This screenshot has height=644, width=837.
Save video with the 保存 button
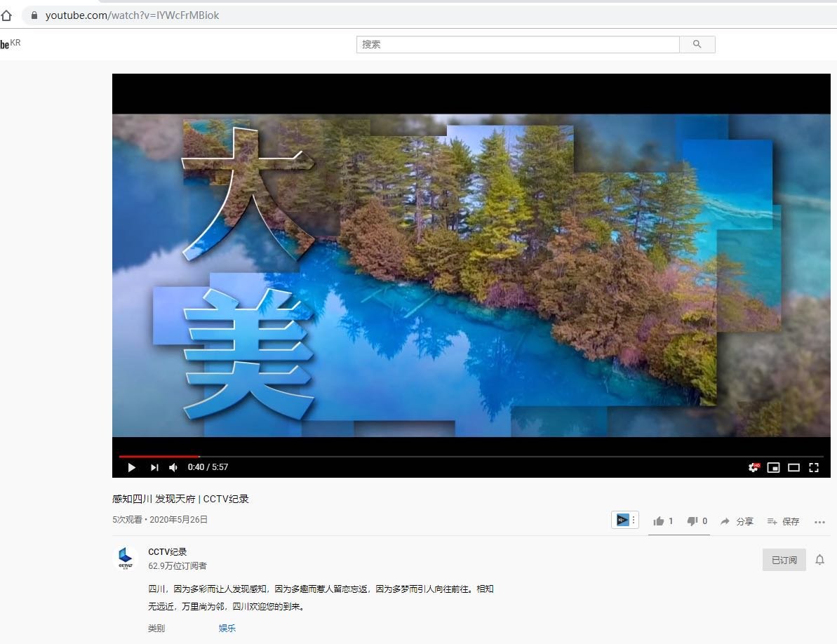pos(783,521)
